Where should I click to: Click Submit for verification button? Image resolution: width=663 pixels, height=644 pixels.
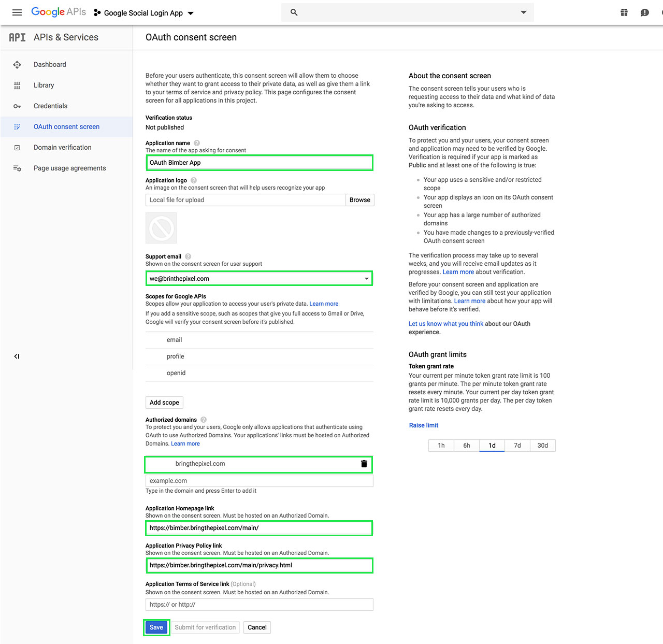205,627
